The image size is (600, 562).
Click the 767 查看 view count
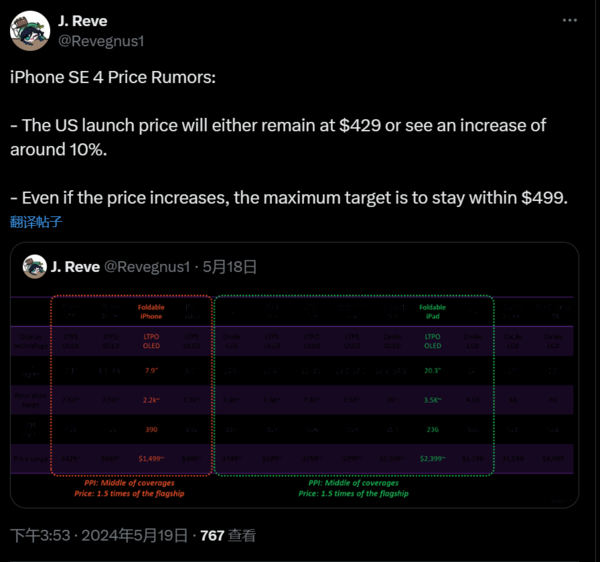pyautogui.click(x=228, y=536)
